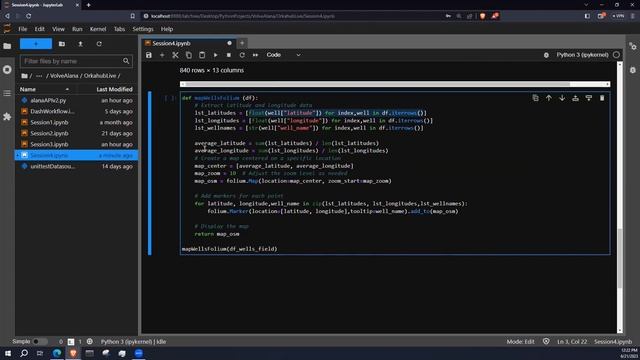Open the File menu
The image size is (640, 360).
point(23,29)
